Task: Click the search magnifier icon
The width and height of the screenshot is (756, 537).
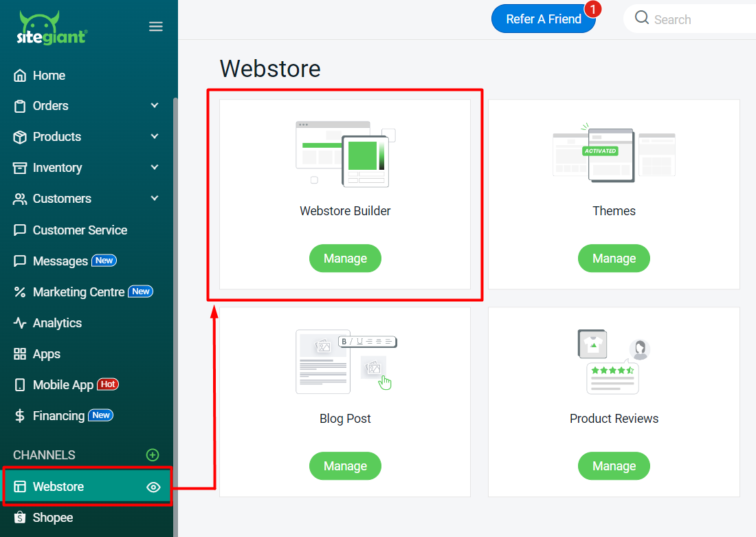Action: tap(642, 19)
